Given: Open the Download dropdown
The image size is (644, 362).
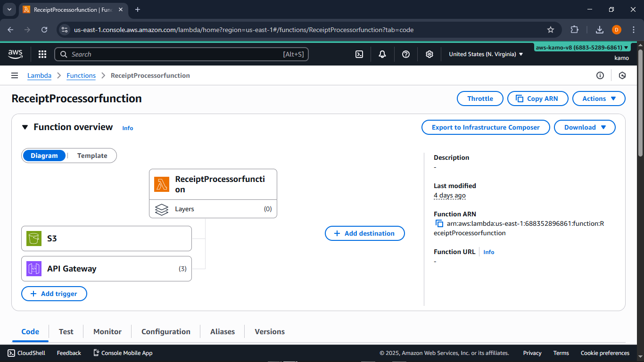Looking at the screenshot, I should coord(585,127).
